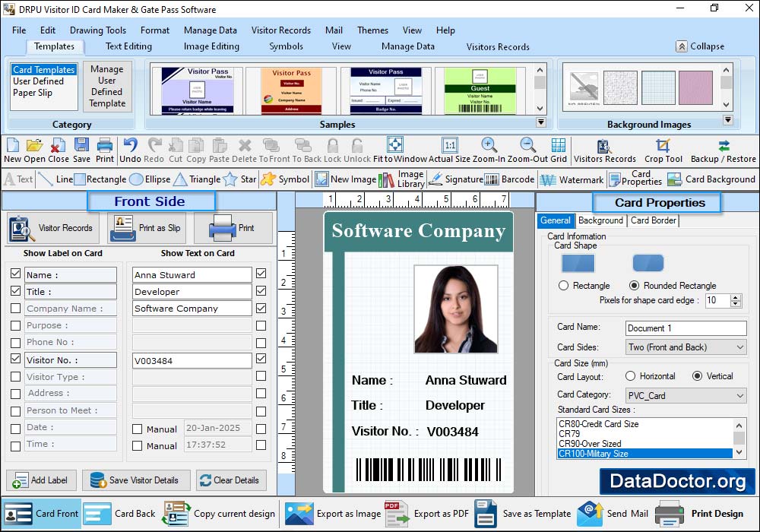Click the Fit to Window icon

pos(395,145)
